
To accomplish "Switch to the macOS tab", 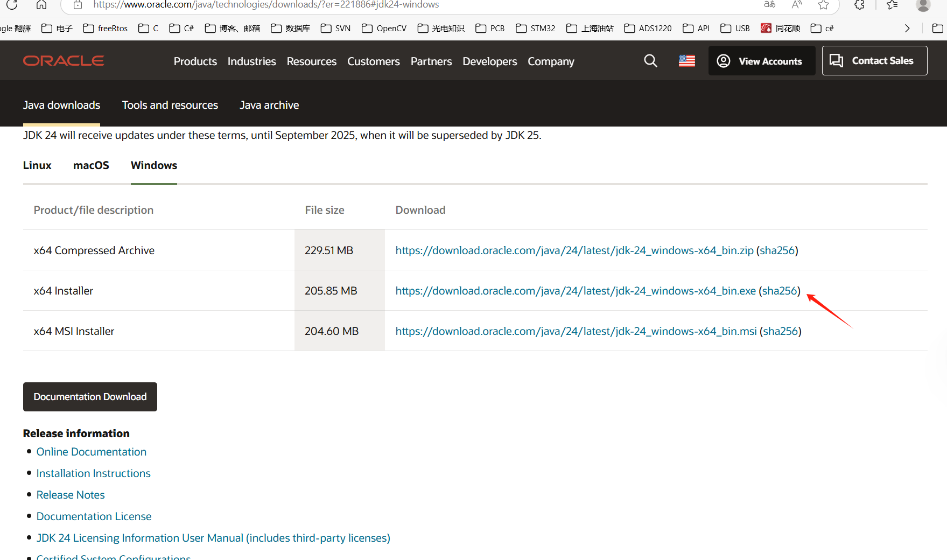I will tap(91, 165).
